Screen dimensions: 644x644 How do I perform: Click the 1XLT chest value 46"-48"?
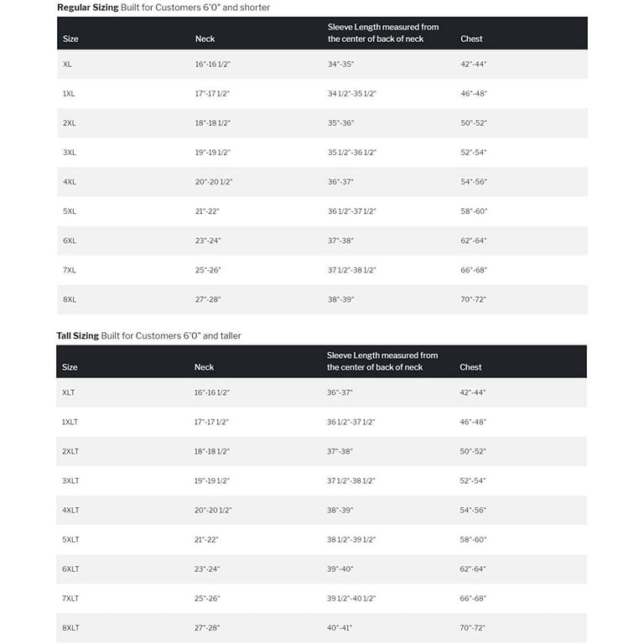pos(473,422)
